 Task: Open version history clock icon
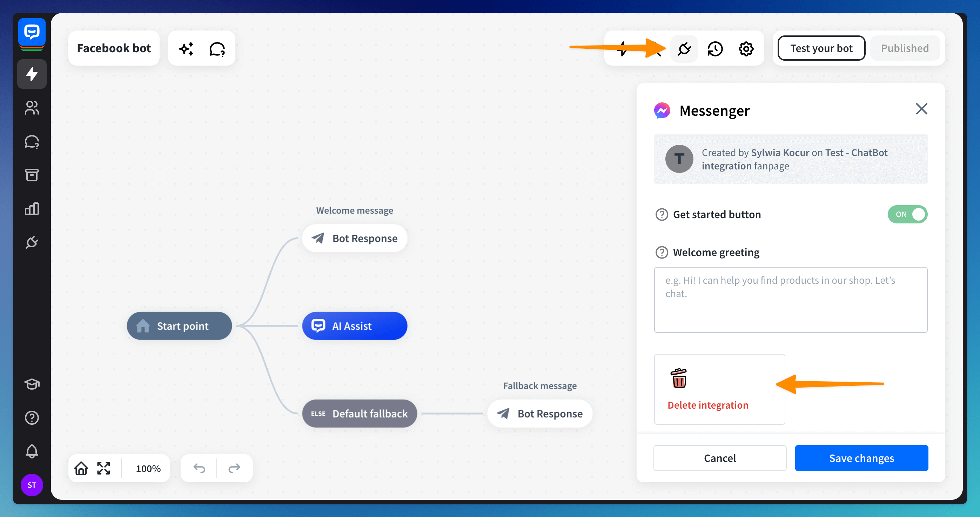(x=715, y=48)
